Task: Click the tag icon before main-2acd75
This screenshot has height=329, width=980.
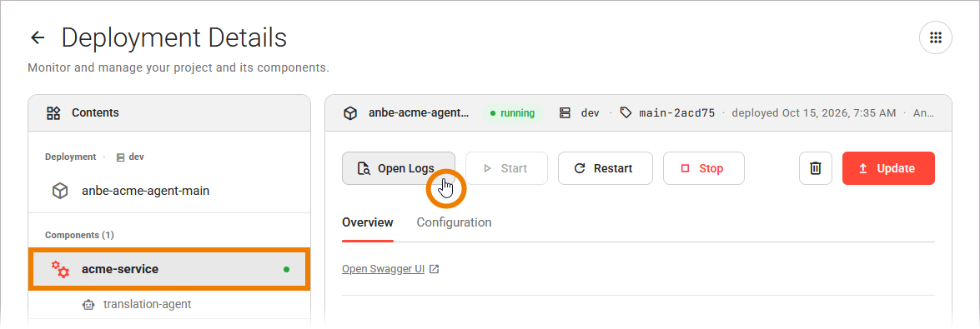Action: pos(626,113)
